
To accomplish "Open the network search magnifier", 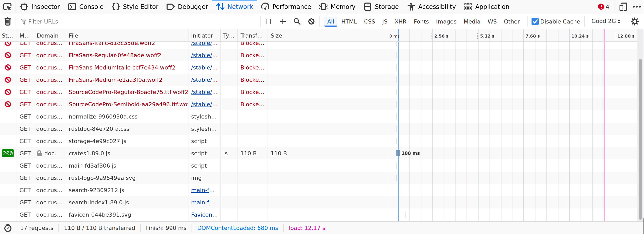I will (x=297, y=21).
